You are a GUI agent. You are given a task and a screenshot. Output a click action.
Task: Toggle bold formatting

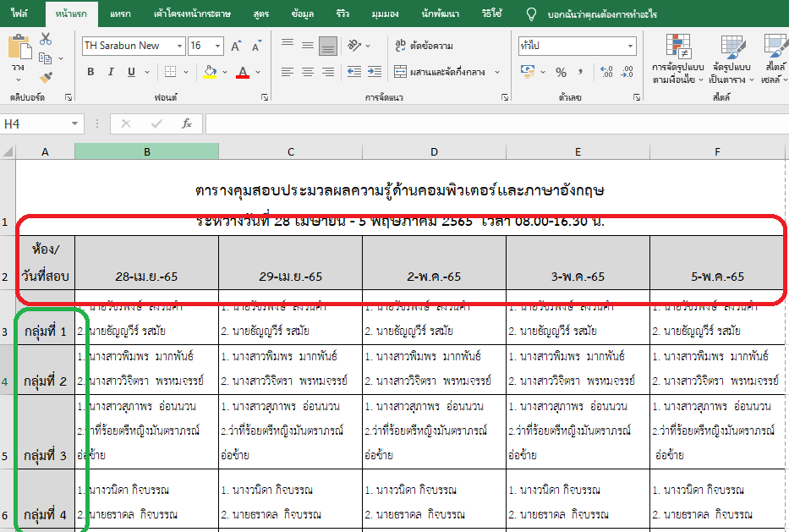pyautogui.click(x=90, y=72)
